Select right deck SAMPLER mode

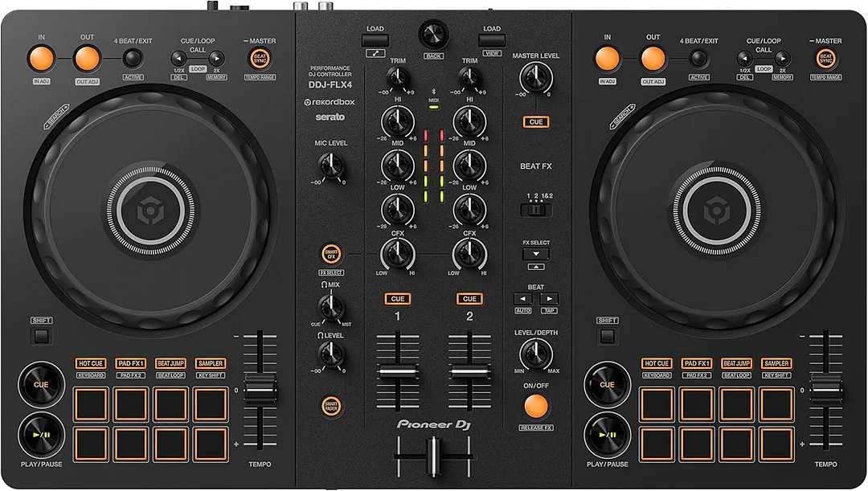click(776, 364)
